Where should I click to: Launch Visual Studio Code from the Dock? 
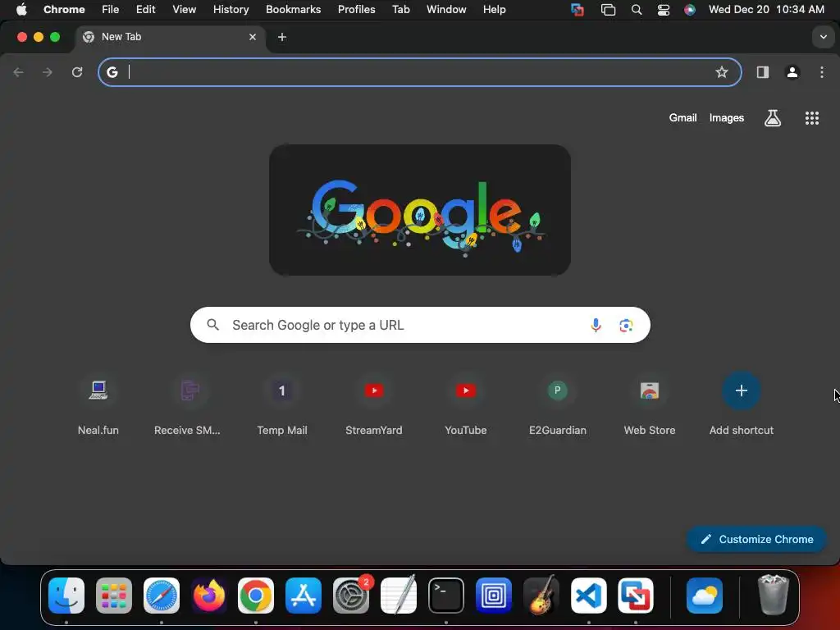tap(588, 596)
